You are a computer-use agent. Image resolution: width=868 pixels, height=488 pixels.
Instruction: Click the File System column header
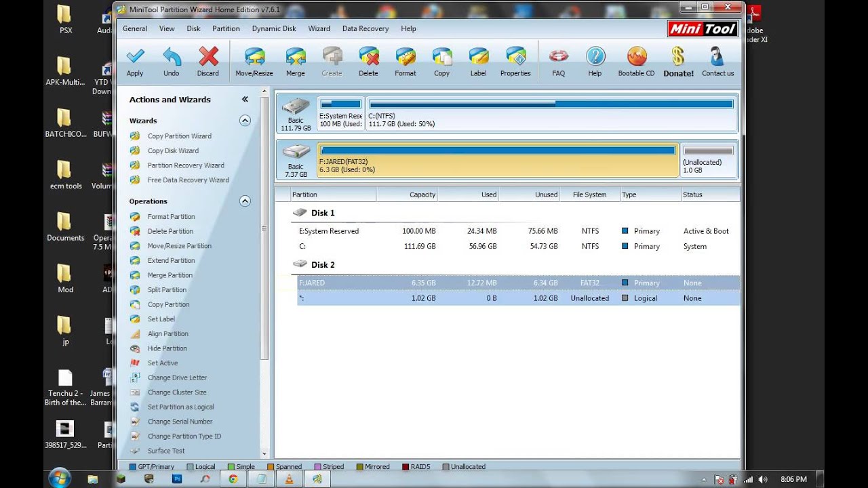pyautogui.click(x=590, y=195)
